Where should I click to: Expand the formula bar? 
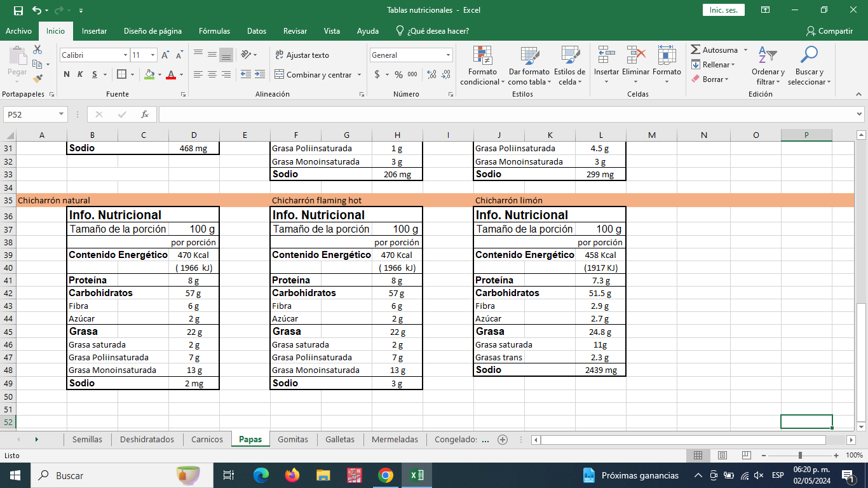859,114
